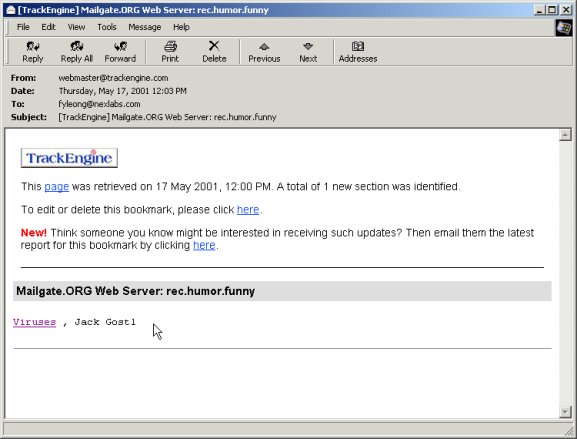577x439 pixels.
Task: Click the Reply toolbar icon
Action: (33, 52)
